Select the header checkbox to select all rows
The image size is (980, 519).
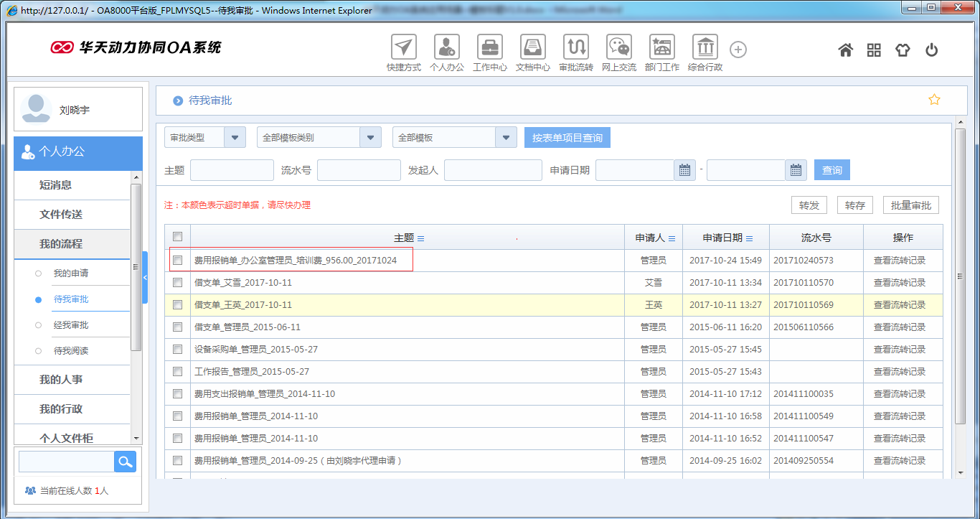point(177,235)
